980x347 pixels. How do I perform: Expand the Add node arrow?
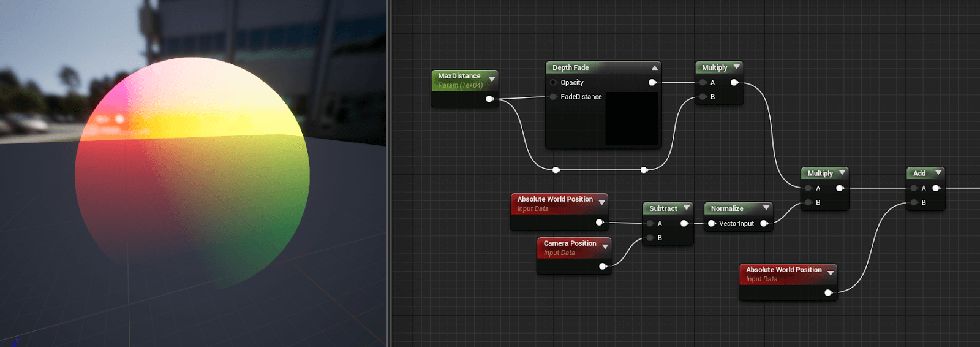point(938,173)
